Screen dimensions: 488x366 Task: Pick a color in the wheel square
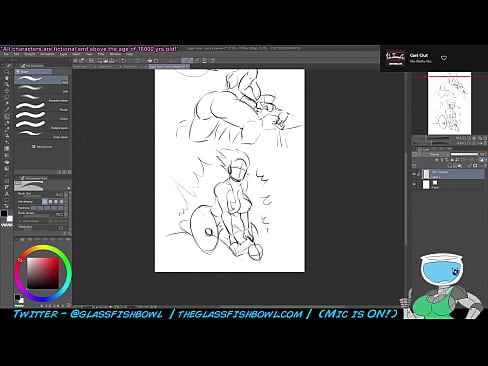click(43, 273)
